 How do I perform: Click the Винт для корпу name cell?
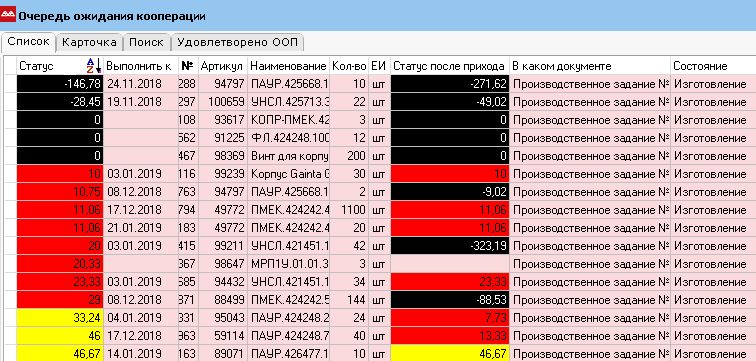click(x=289, y=156)
